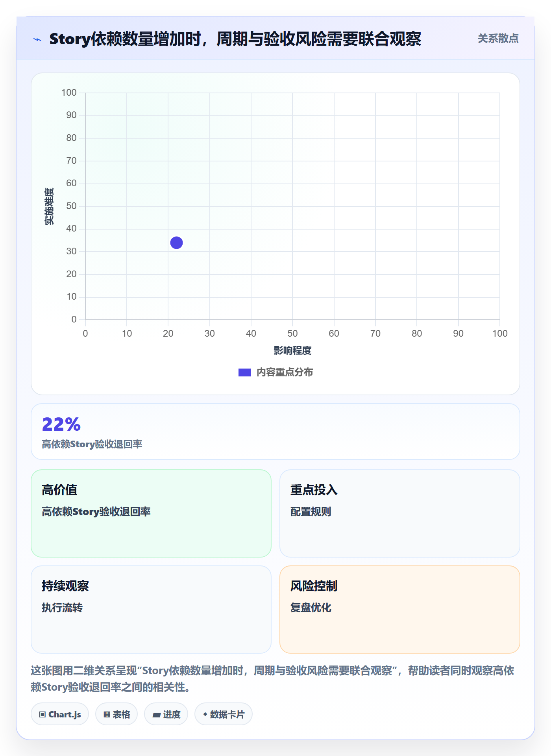Open the 持续观察 quadrant card

[151, 609]
